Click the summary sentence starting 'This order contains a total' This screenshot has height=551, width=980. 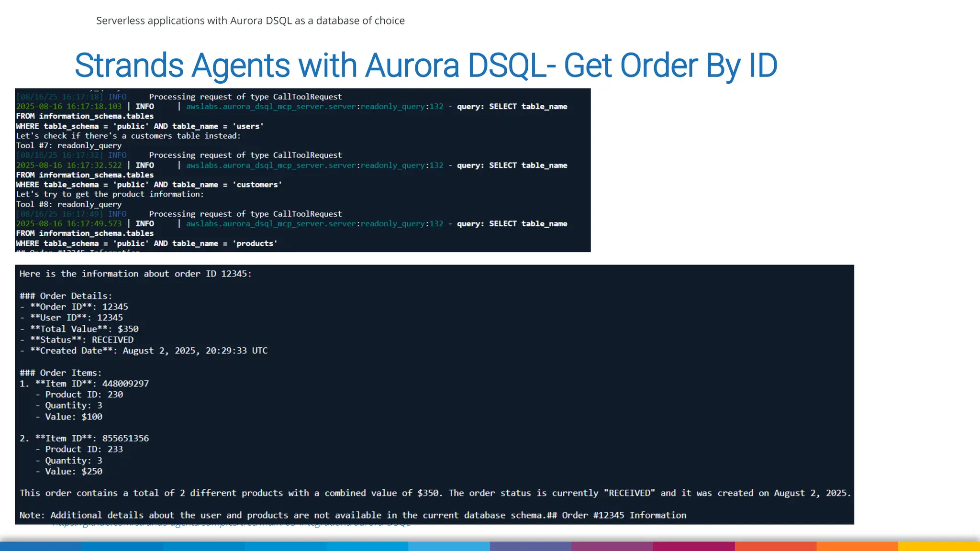(435, 494)
